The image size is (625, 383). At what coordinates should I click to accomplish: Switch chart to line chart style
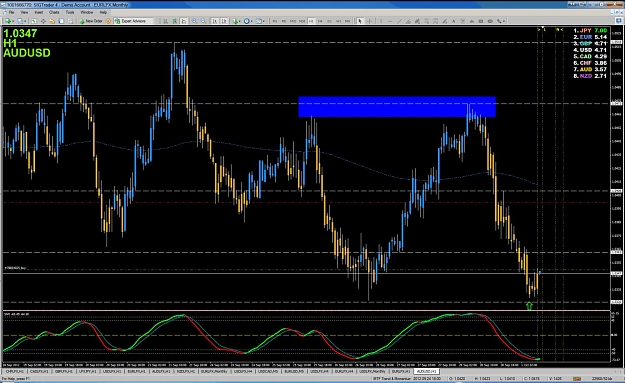point(184,21)
